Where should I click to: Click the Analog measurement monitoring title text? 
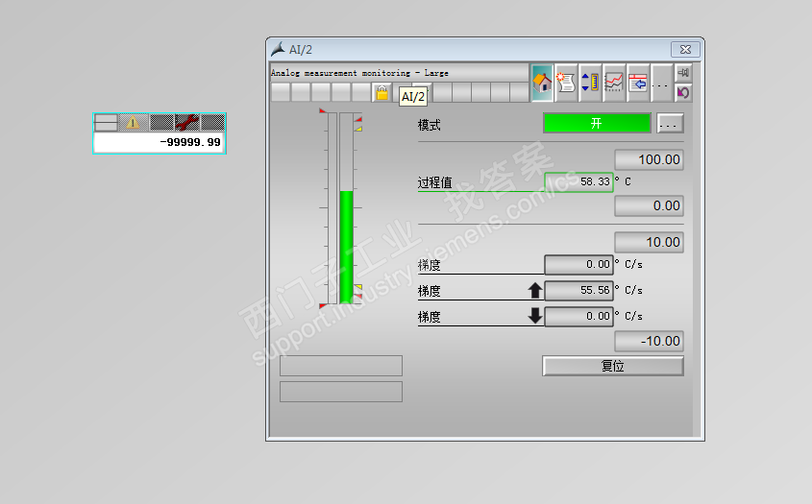coord(359,73)
